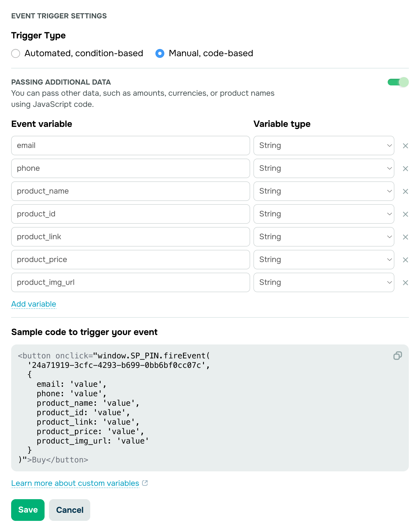This screenshot has width=420, height=532.
Task: Save the event trigger settings
Action: 28,510
